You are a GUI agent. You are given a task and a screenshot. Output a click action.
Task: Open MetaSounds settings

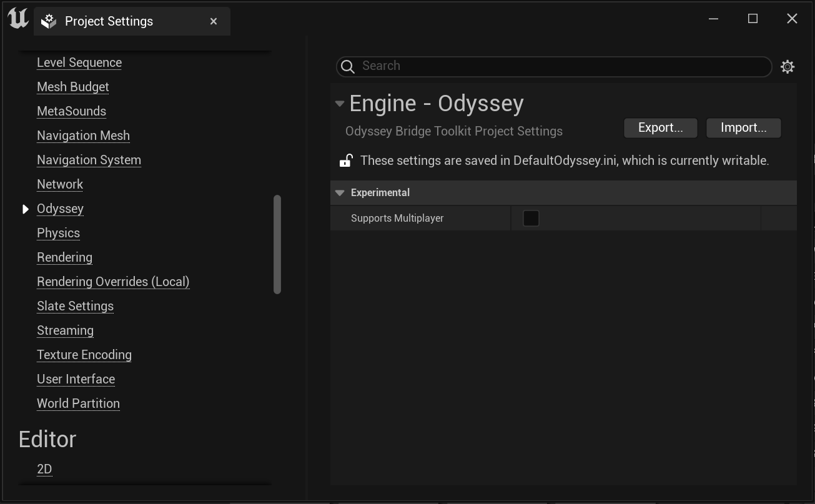coord(71,111)
